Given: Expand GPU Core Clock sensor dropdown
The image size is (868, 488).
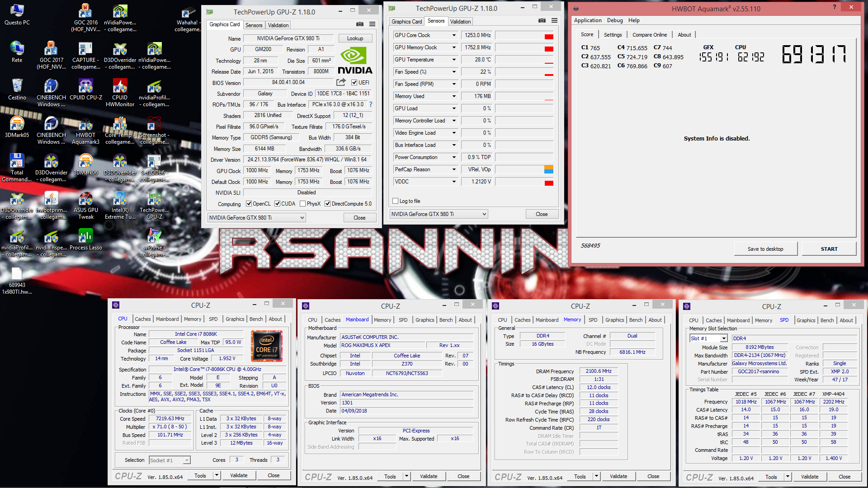Looking at the screenshot, I should [454, 35].
